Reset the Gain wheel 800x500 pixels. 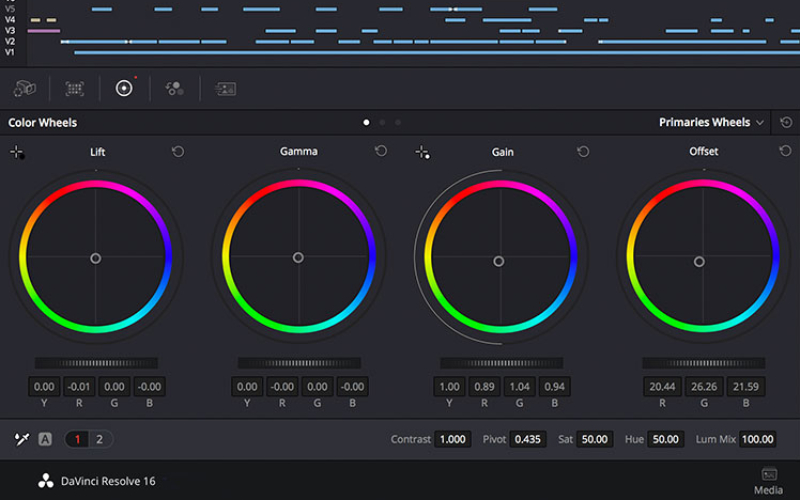583,152
